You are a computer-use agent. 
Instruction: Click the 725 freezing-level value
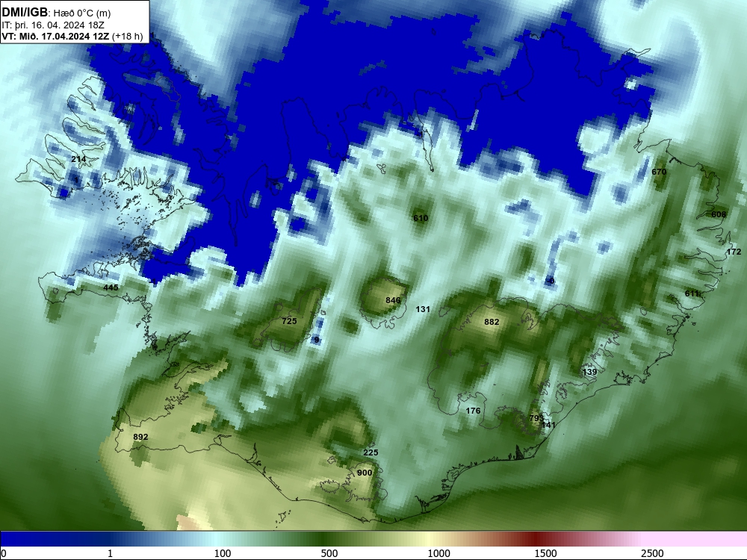(289, 321)
